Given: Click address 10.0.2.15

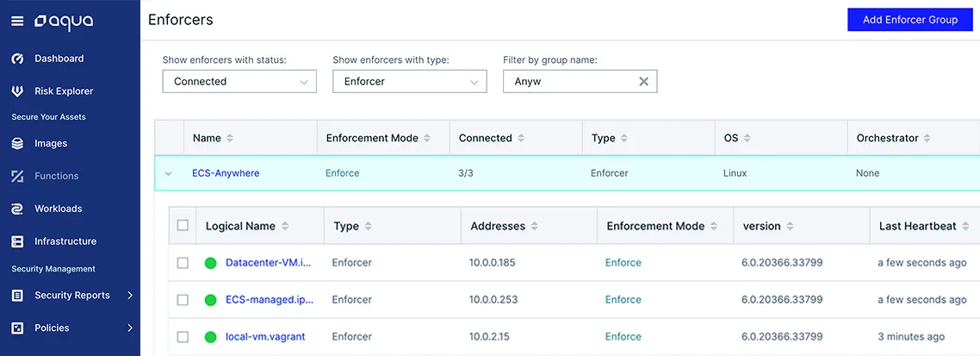Looking at the screenshot, I should [x=489, y=336].
